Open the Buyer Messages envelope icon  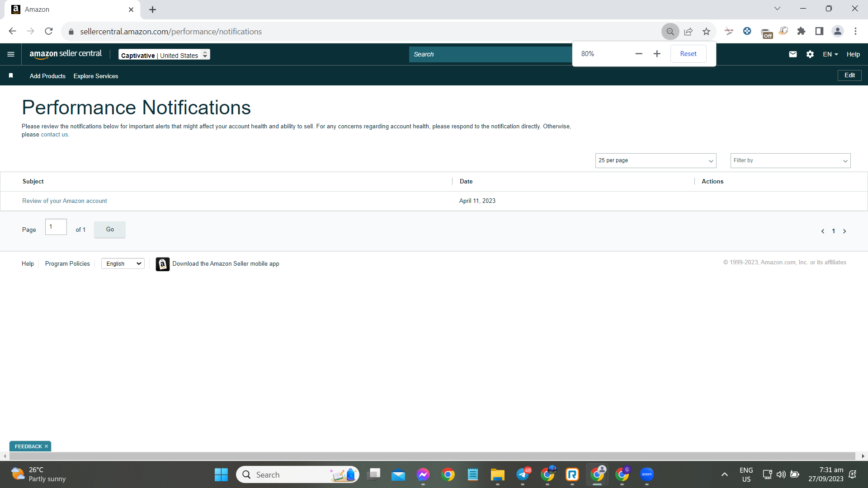tap(793, 54)
